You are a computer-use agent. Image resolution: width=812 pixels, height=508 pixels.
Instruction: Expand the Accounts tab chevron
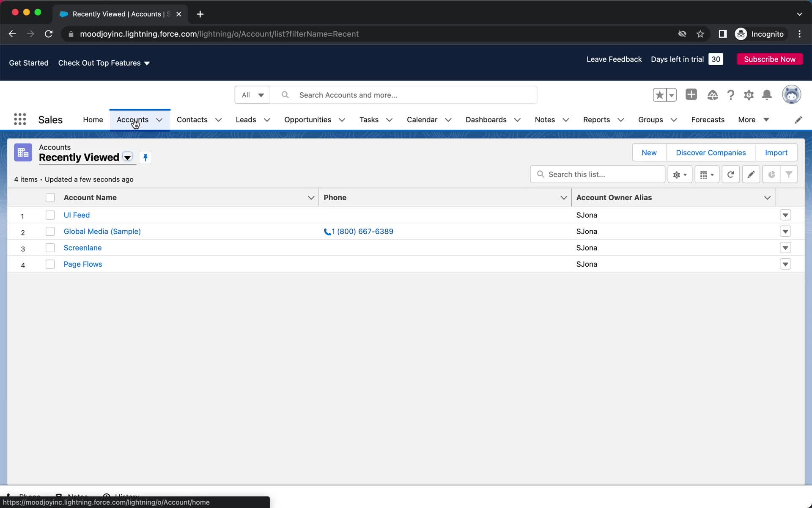(x=159, y=120)
